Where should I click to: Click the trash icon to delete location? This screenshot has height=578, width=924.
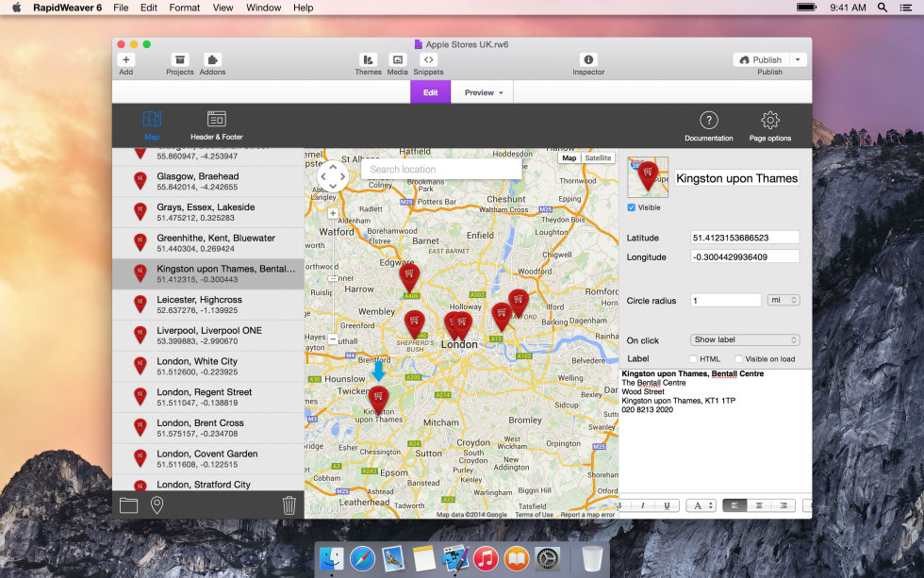click(x=289, y=505)
